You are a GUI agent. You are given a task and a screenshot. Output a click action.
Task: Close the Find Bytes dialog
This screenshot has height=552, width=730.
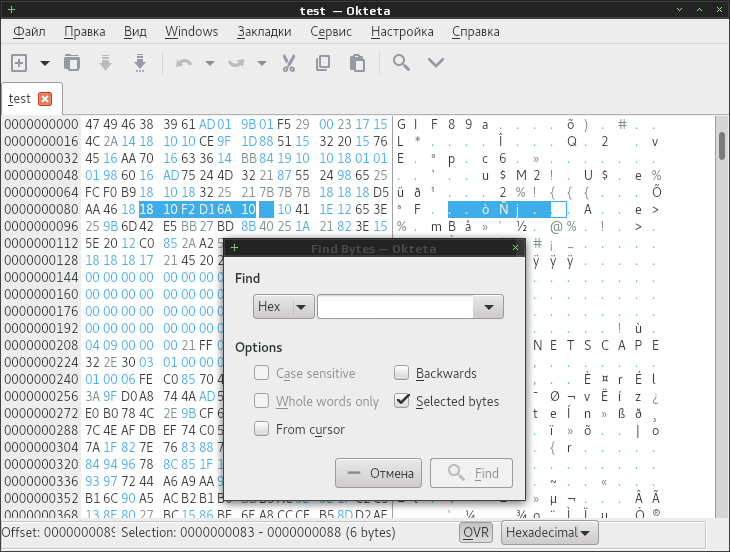[515, 248]
